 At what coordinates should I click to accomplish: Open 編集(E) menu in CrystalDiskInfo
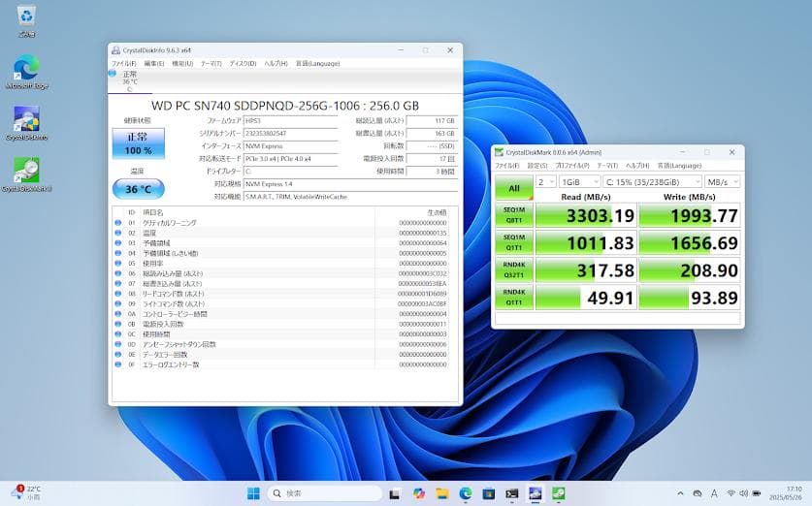pyautogui.click(x=154, y=64)
